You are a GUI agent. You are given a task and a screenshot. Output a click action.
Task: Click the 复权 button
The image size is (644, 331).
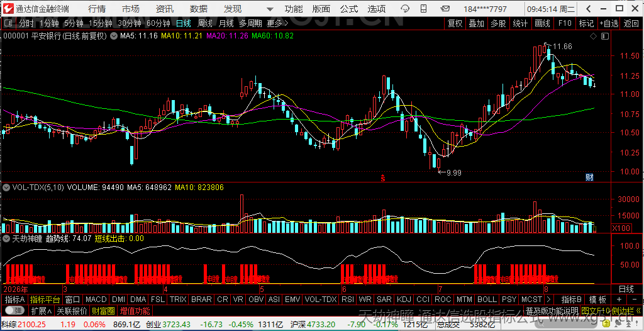pos(455,23)
